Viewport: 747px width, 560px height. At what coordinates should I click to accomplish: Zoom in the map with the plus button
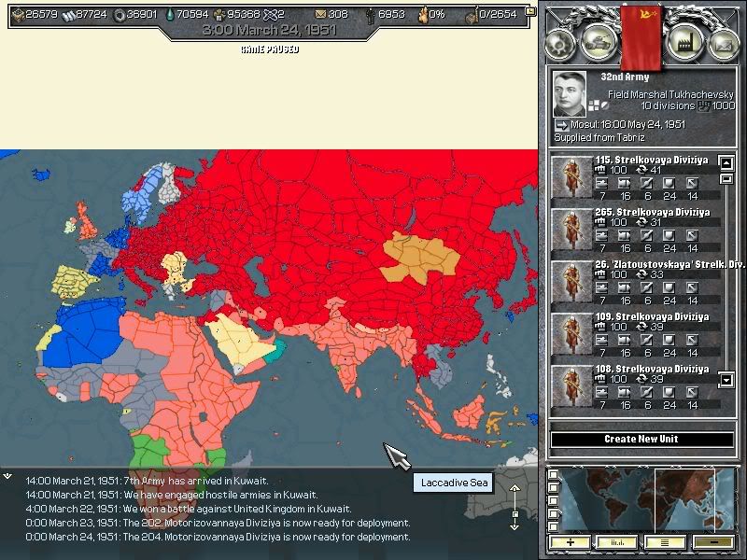tap(570, 542)
